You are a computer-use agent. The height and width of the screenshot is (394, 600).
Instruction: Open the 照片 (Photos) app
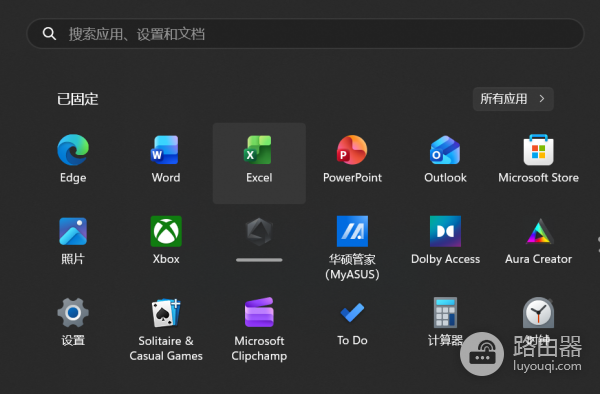pyautogui.click(x=73, y=241)
